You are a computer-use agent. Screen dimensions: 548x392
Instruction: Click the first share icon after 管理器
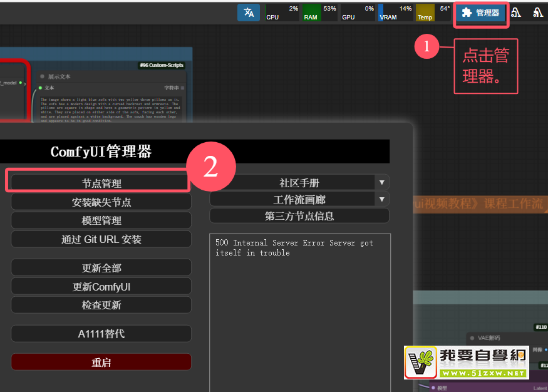(x=516, y=13)
